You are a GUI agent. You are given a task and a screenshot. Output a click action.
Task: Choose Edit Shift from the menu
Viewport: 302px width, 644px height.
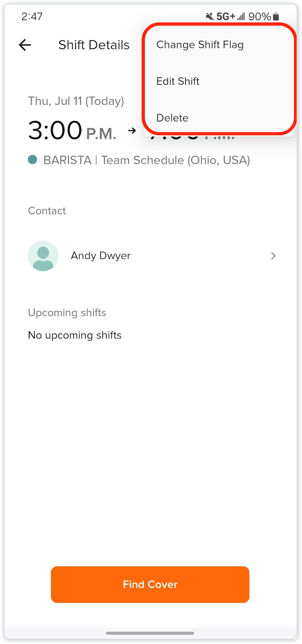178,81
